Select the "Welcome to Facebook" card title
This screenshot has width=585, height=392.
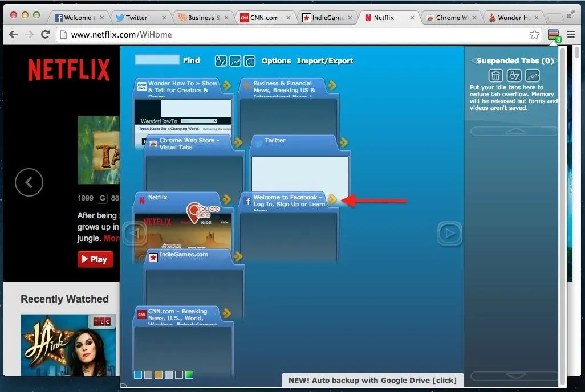click(289, 201)
